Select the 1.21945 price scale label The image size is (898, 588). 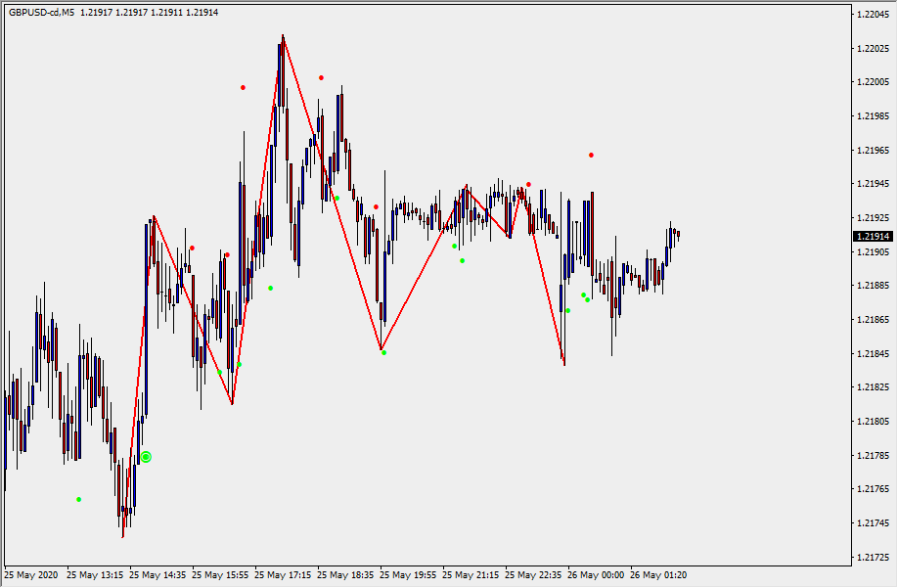point(871,184)
